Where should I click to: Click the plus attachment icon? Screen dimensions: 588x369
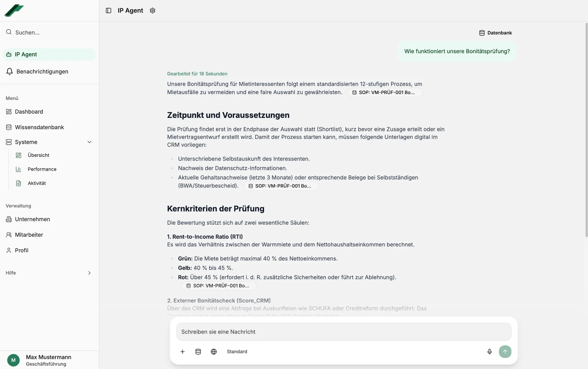pyautogui.click(x=183, y=352)
